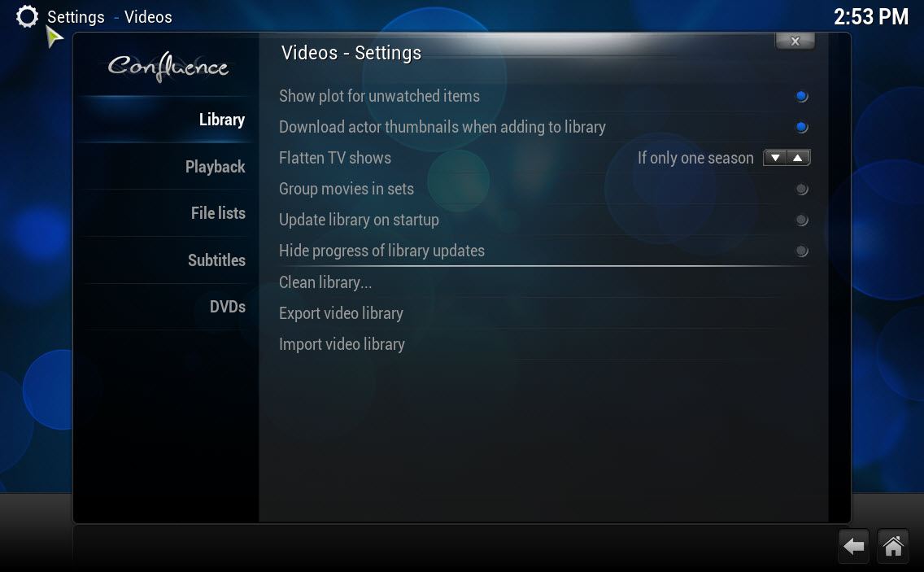Viewport: 924px width, 572px height.
Task: Click Export video library
Action: pos(341,313)
